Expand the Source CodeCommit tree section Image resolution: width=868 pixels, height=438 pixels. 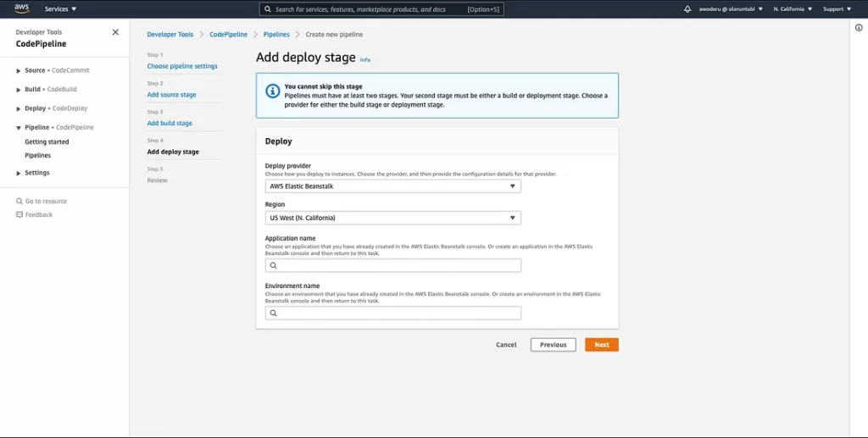19,70
